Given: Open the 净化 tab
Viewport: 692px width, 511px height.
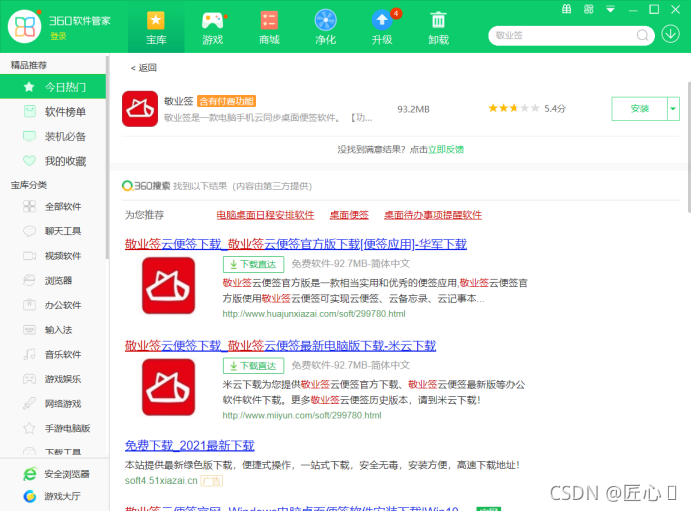Looking at the screenshot, I should 325,27.
